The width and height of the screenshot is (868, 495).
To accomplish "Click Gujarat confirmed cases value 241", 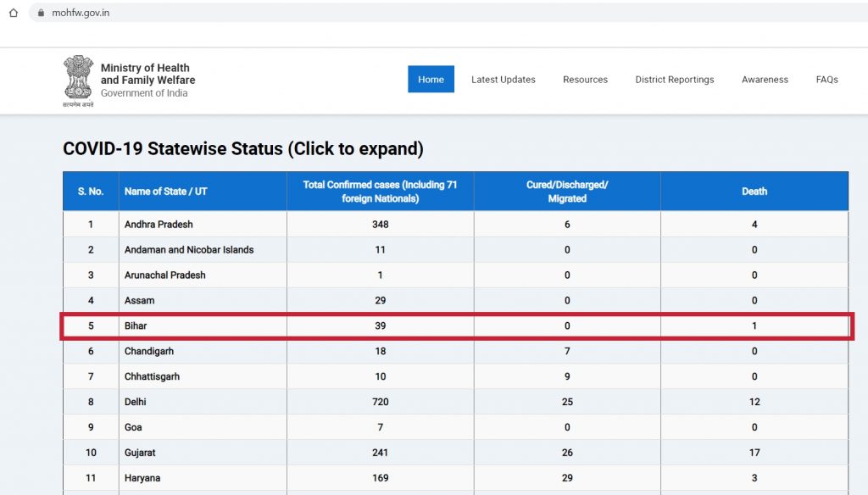I will tap(381, 453).
